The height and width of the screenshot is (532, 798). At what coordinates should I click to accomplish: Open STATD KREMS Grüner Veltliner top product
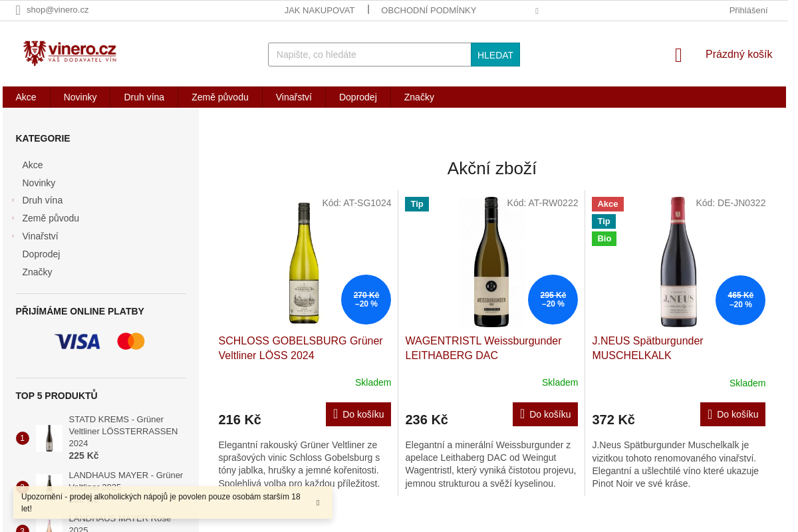coord(123,431)
